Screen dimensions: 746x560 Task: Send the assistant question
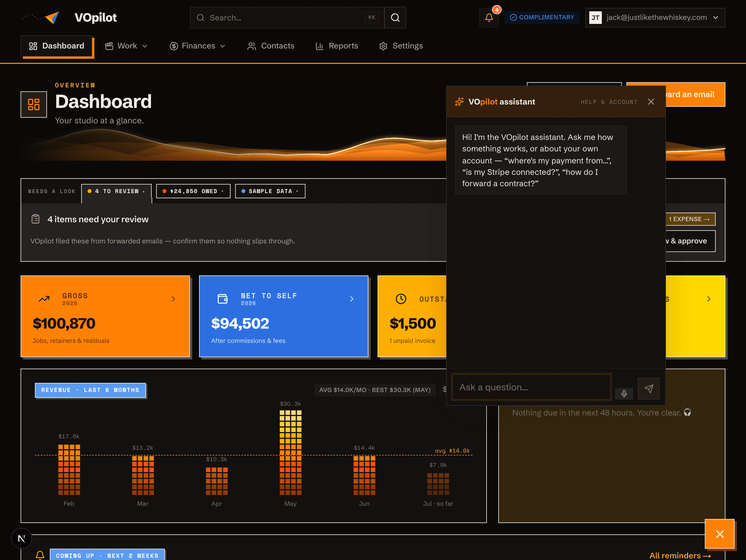point(649,389)
